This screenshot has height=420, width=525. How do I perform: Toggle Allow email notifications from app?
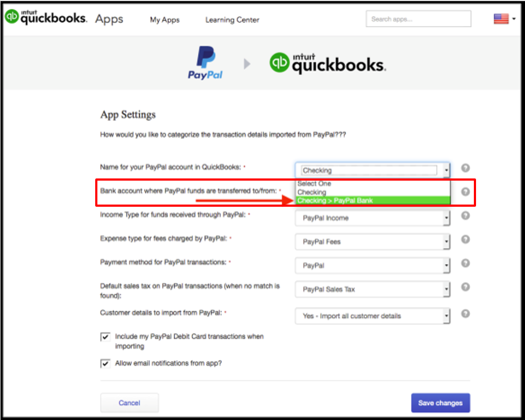105,363
